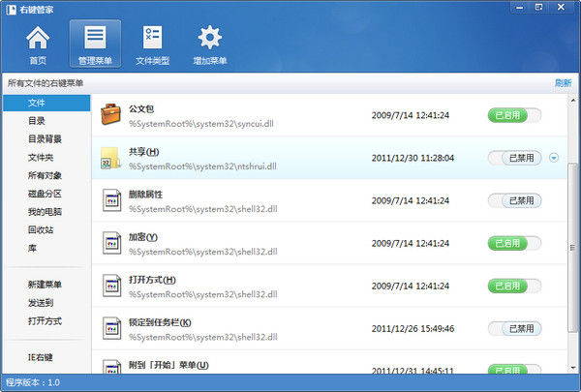Click the 共享(H) folder icon
The image size is (581, 392).
coord(111,158)
